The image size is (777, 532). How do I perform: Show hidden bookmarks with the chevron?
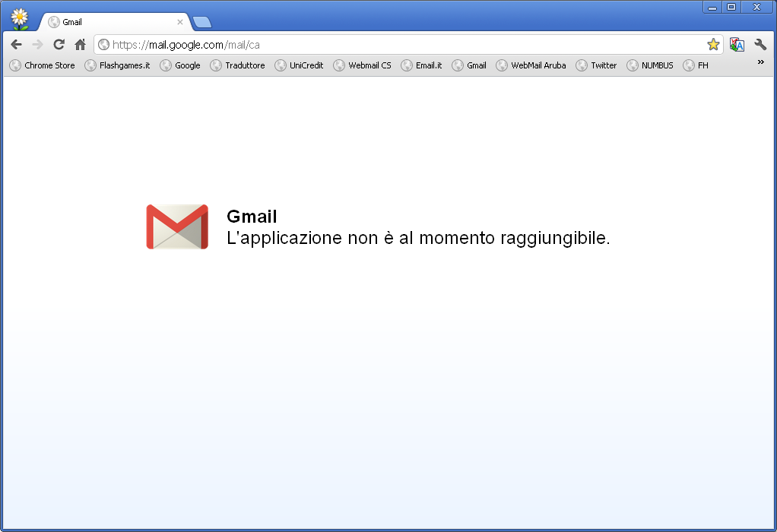pos(760,62)
